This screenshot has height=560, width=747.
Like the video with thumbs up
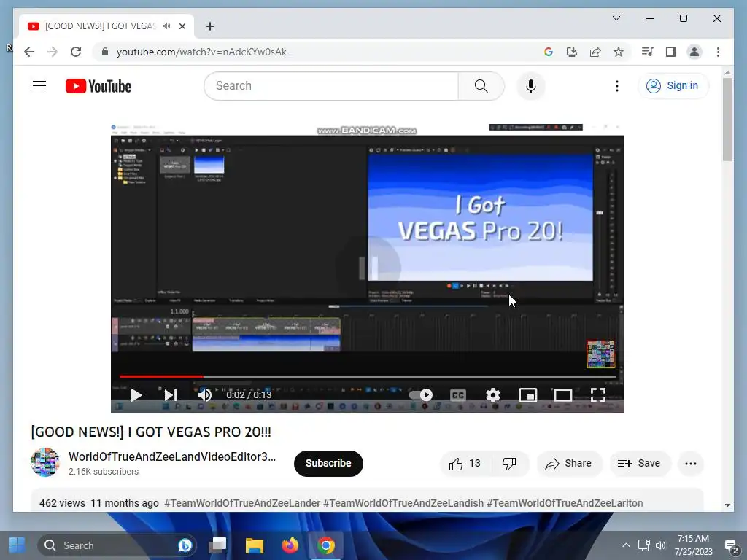click(x=465, y=463)
